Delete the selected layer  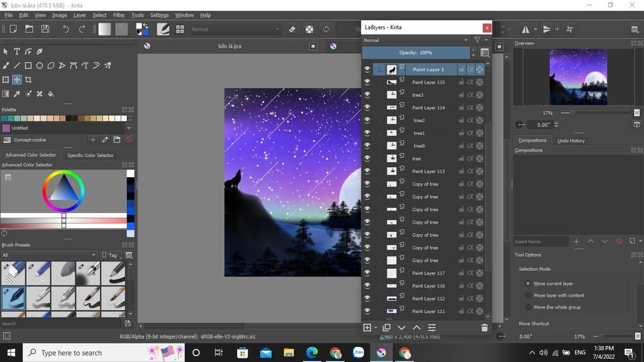pos(485,327)
